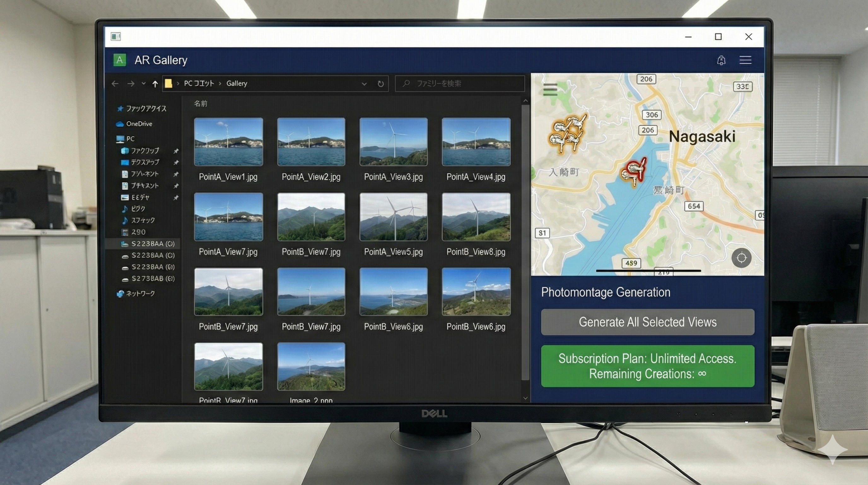Select the PointA_View3.jpg thumbnail
The image size is (868, 485).
(x=393, y=142)
